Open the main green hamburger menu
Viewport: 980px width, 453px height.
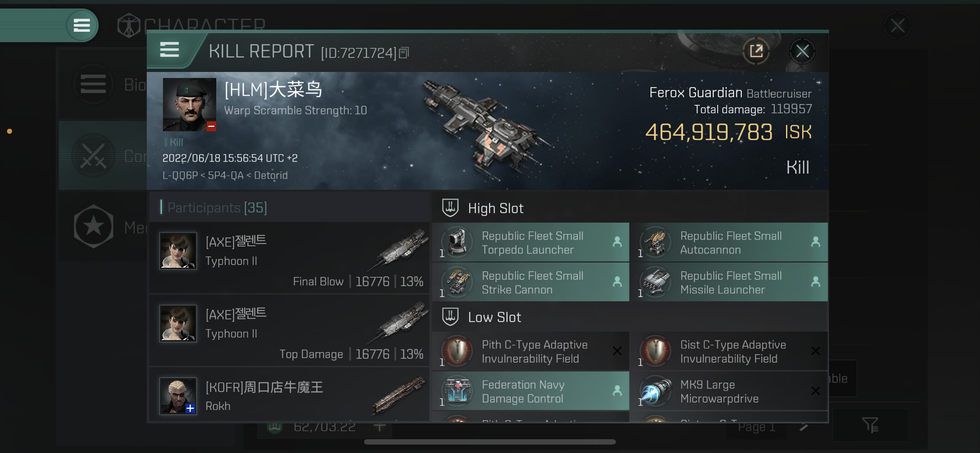[x=81, y=25]
